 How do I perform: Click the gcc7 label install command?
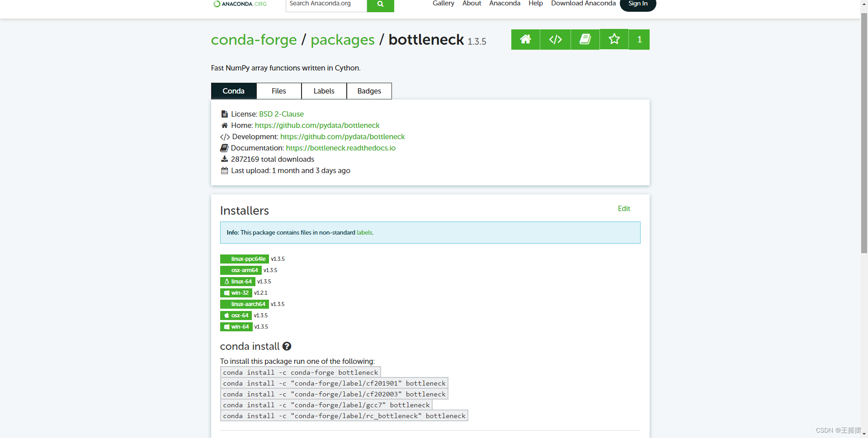[x=326, y=405]
